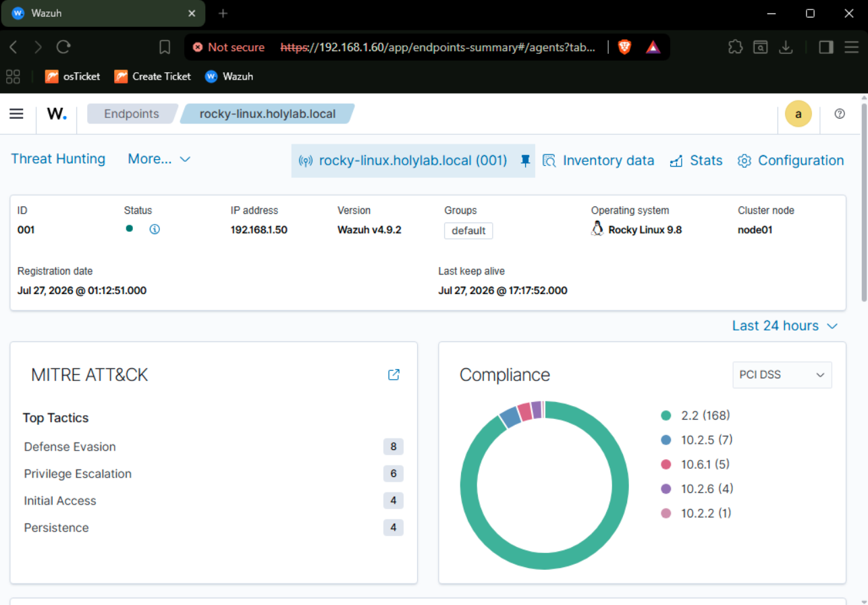Click the purple 10.2.6 (4) legend entry
Image resolution: width=868 pixels, height=605 pixels.
point(697,488)
